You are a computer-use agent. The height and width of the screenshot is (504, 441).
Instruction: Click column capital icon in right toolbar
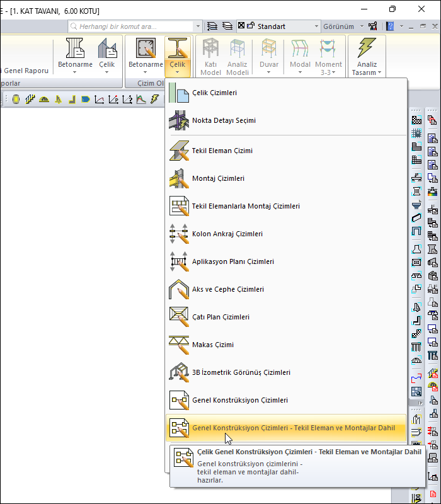416,192
